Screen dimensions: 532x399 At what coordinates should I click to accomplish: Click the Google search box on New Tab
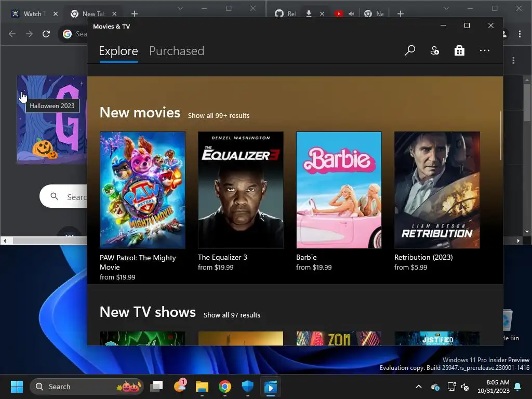63,196
